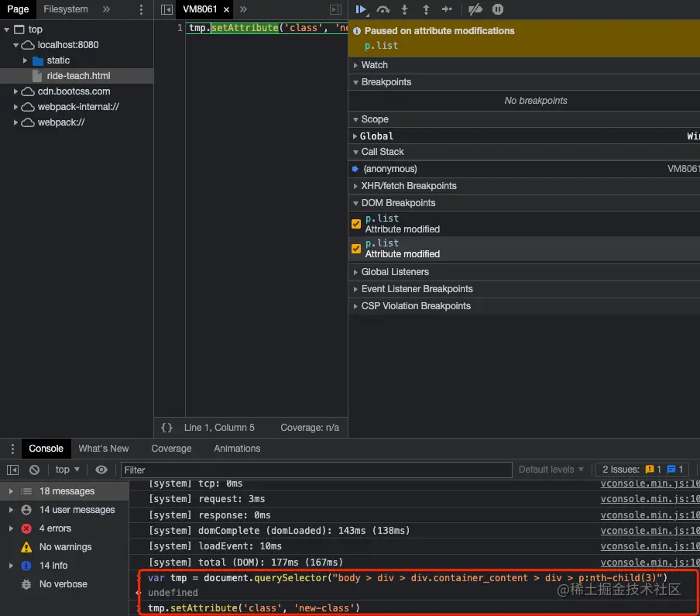Hide the debugger sidebar icon

click(x=336, y=9)
